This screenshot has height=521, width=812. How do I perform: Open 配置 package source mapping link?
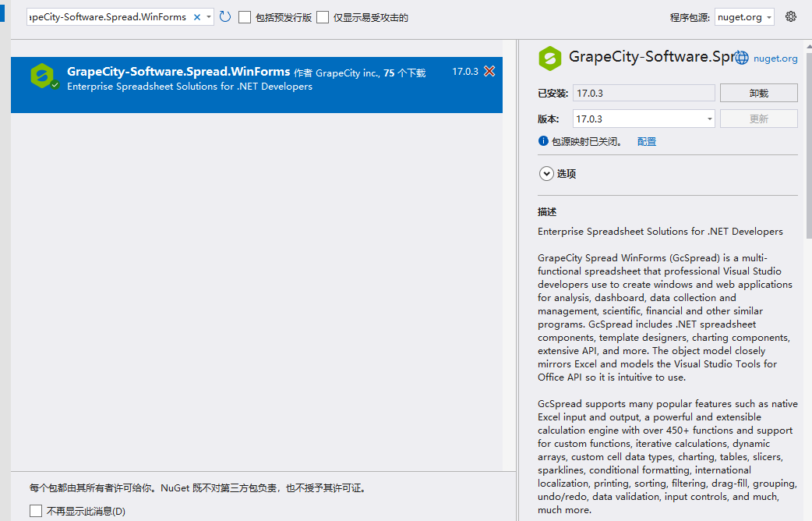[x=647, y=141]
